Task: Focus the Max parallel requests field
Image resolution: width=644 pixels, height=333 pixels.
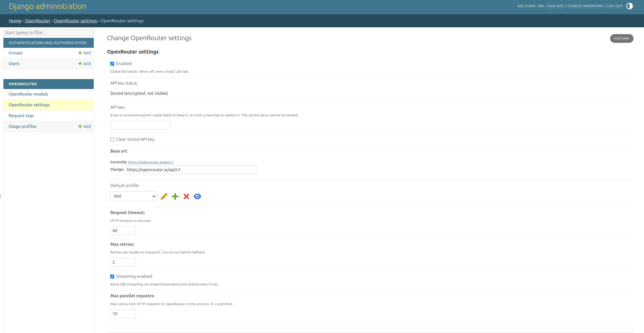Action: [123, 314]
